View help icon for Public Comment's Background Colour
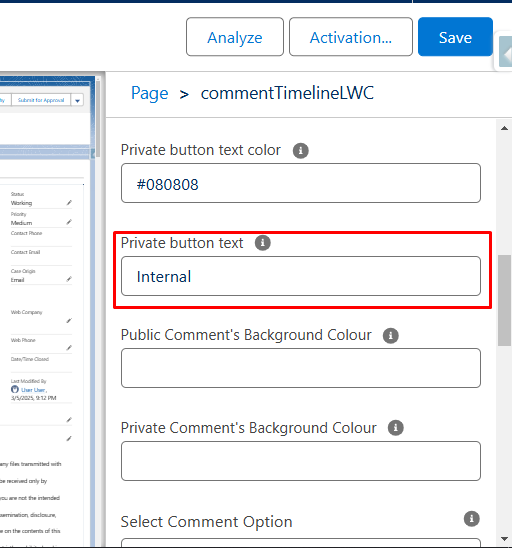The width and height of the screenshot is (512, 548). coord(391,336)
